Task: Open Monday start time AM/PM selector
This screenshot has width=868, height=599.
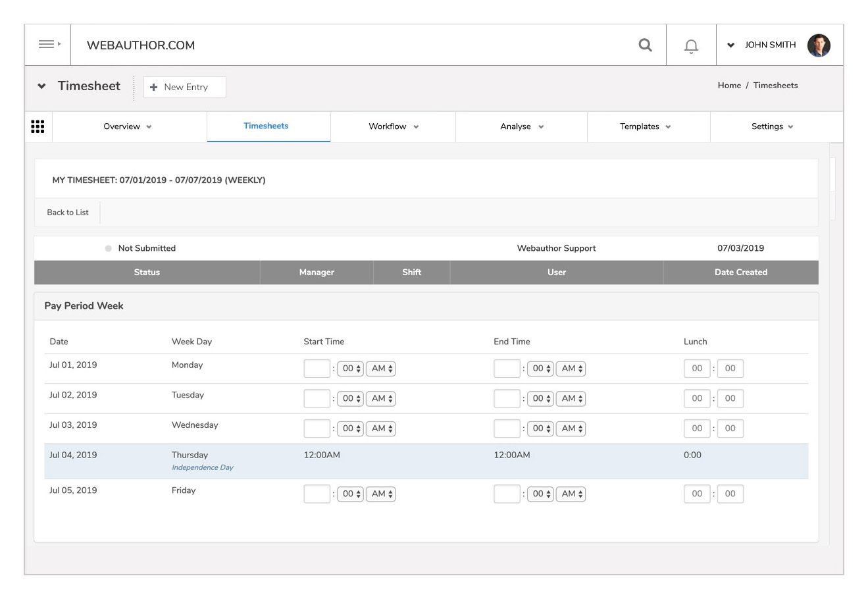Action: [381, 369]
